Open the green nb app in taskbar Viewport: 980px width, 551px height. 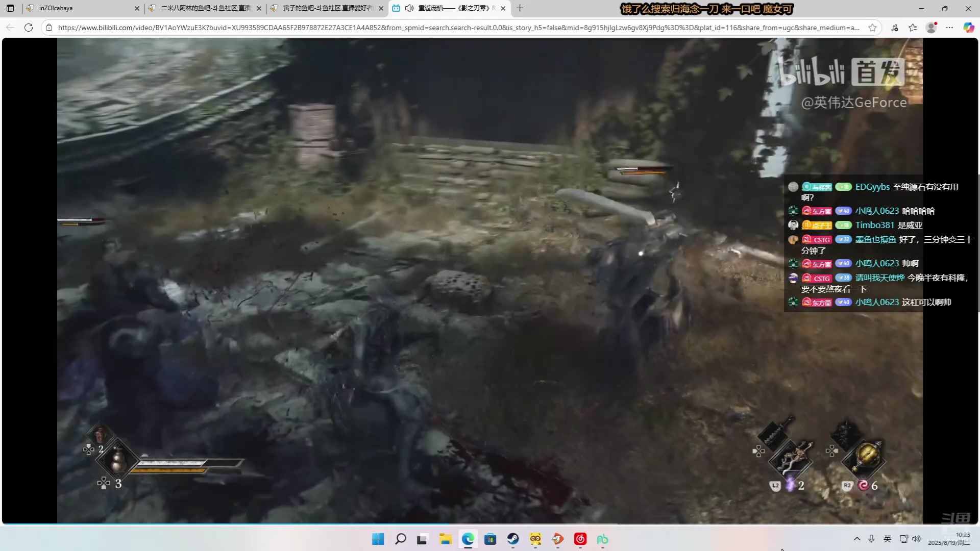(x=603, y=539)
